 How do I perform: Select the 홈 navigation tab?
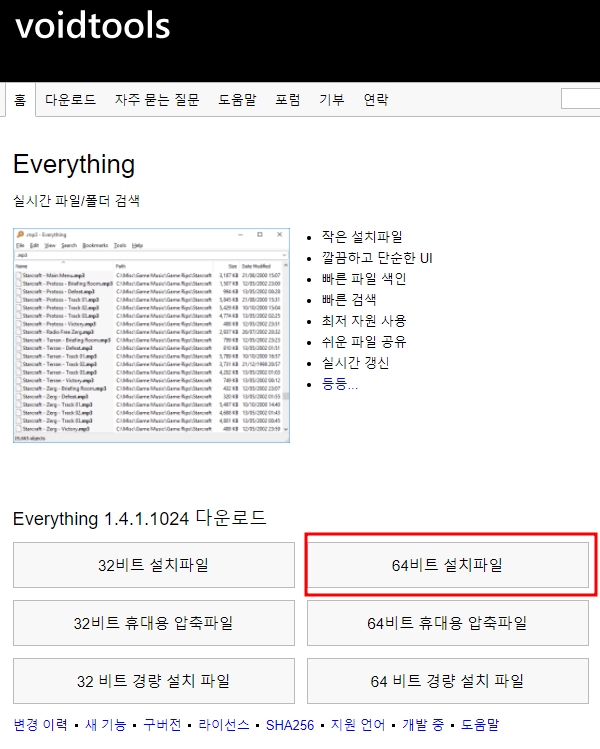20,100
